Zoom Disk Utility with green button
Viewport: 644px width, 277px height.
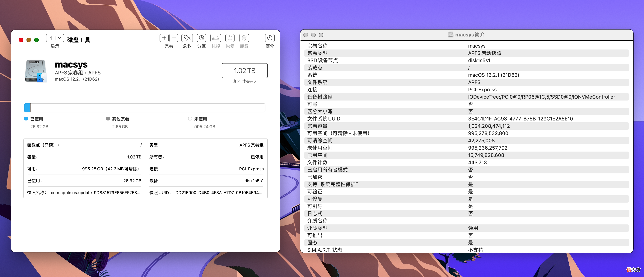36,40
